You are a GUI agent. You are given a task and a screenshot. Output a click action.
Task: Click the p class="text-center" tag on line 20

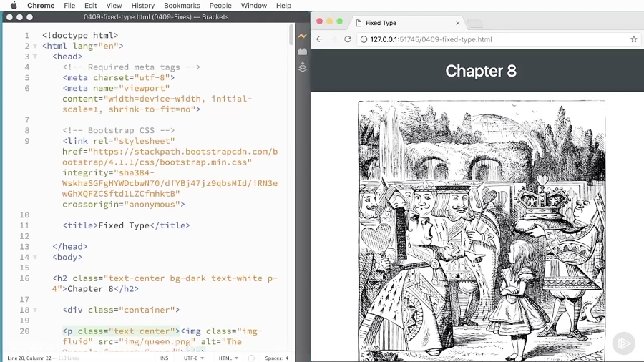[121, 331]
